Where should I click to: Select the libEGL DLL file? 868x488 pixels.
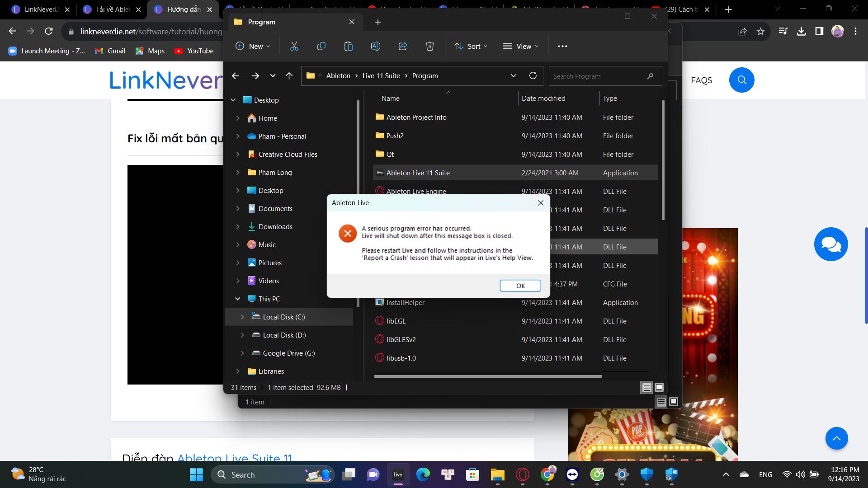(x=515, y=321)
